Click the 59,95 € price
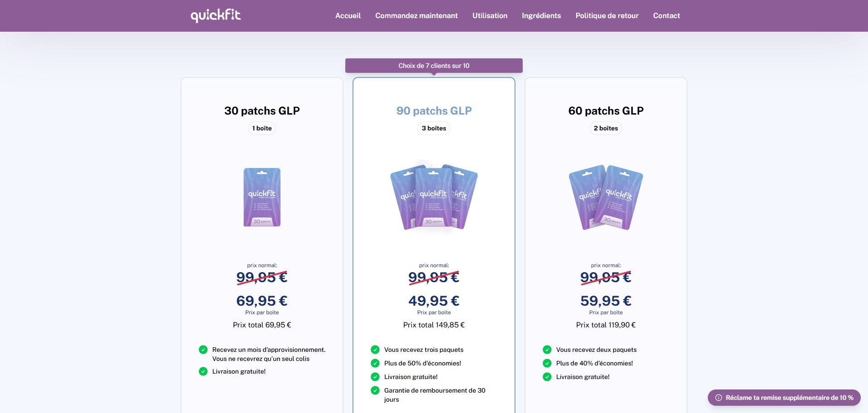This screenshot has height=413, width=868. click(x=606, y=301)
